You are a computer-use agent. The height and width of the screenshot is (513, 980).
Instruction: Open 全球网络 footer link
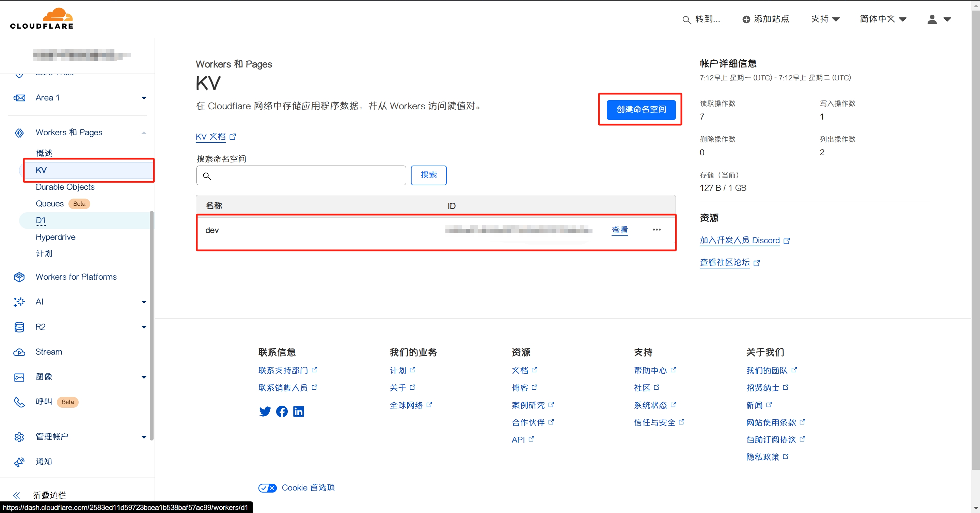[x=406, y=405]
